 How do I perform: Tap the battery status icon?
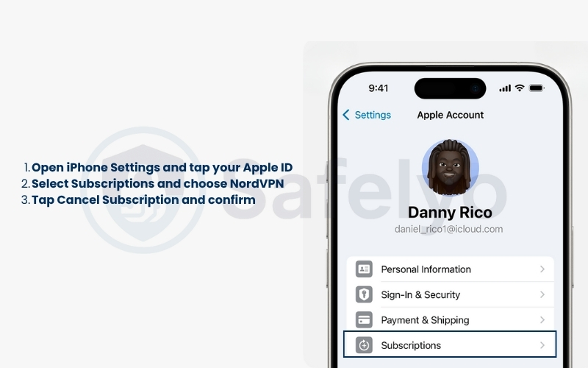coord(537,88)
